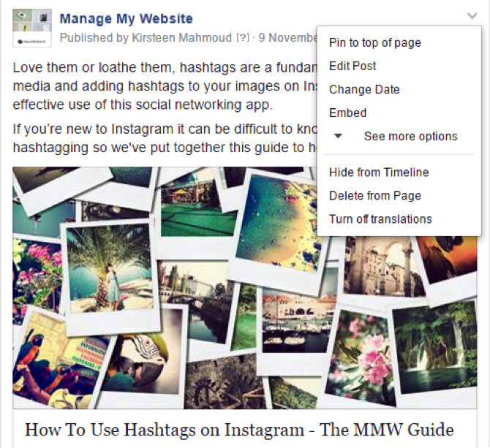Click the [?] help marker after Kirsteen Mahmoud
This screenshot has height=448, width=490.
click(243, 38)
